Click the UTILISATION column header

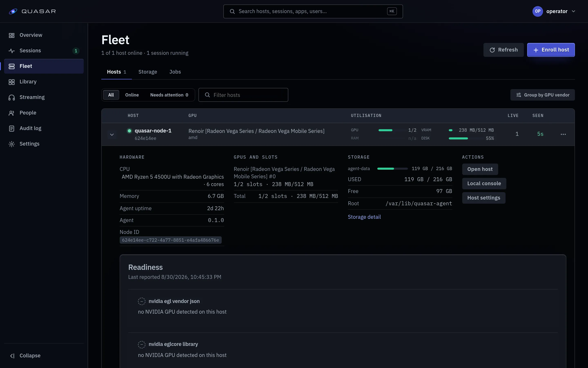tap(366, 116)
